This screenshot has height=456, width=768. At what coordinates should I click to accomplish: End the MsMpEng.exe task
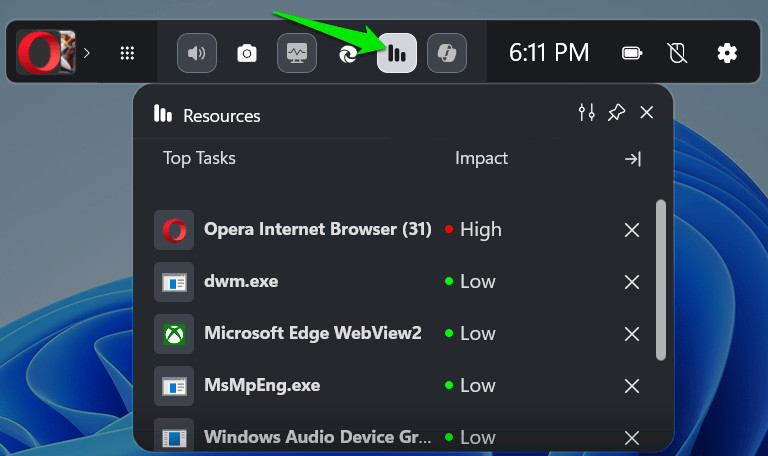(x=632, y=385)
